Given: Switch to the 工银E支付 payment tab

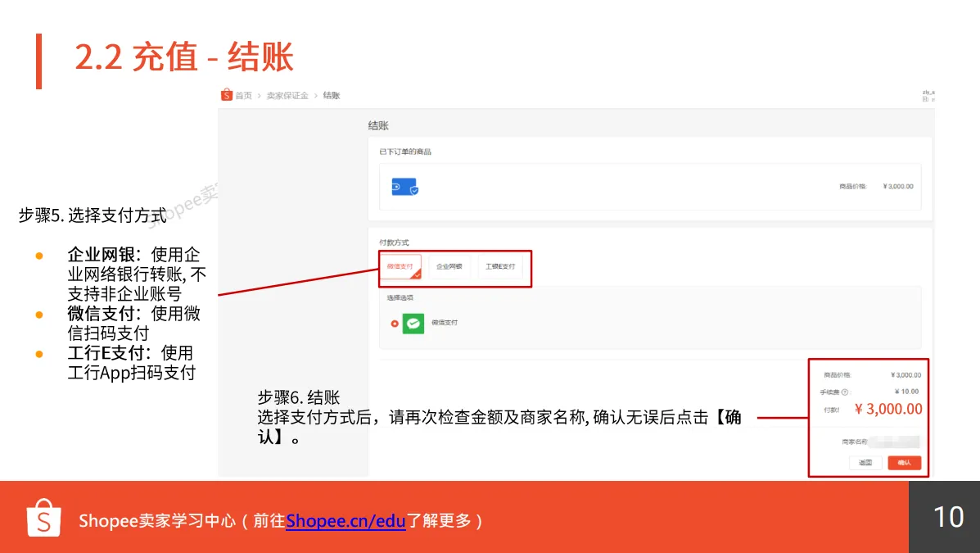Looking at the screenshot, I should pyautogui.click(x=500, y=266).
